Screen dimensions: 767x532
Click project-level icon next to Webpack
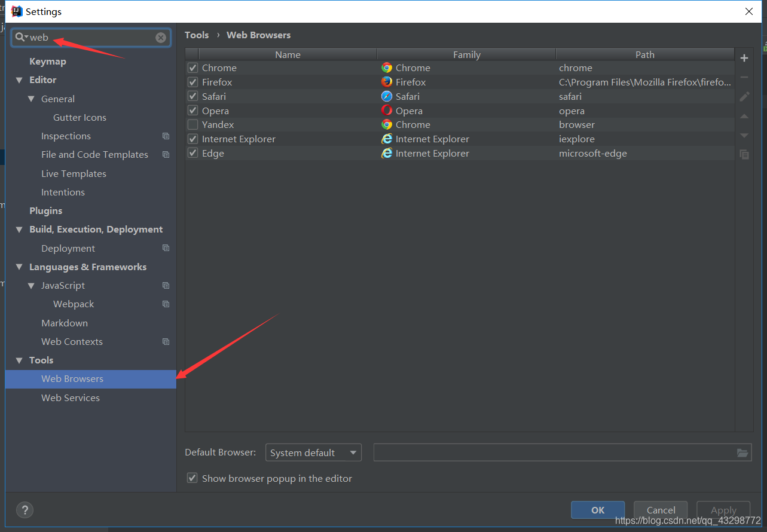166,304
